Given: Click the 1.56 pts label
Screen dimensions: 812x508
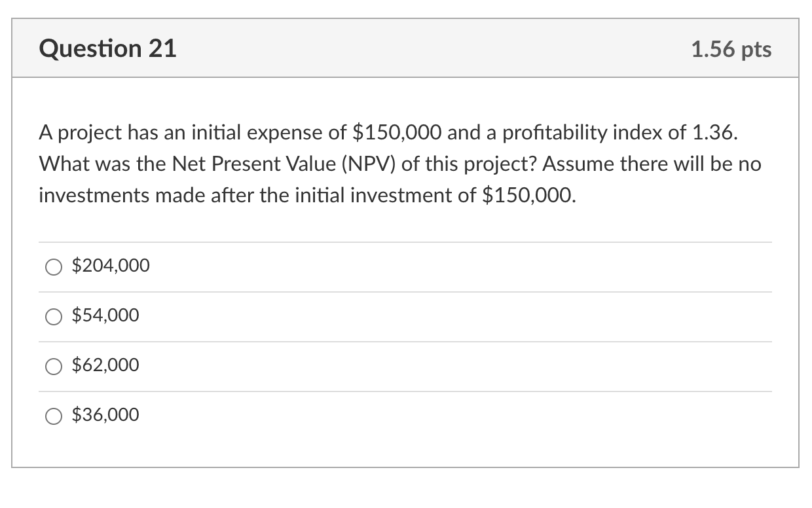Looking at the screenshot, I should point(731,48).
